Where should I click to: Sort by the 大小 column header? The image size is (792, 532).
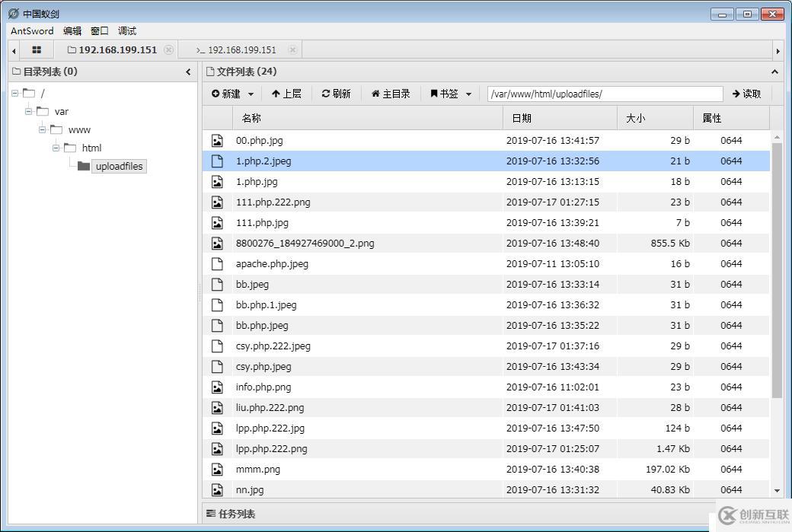(x=655, y=118)
